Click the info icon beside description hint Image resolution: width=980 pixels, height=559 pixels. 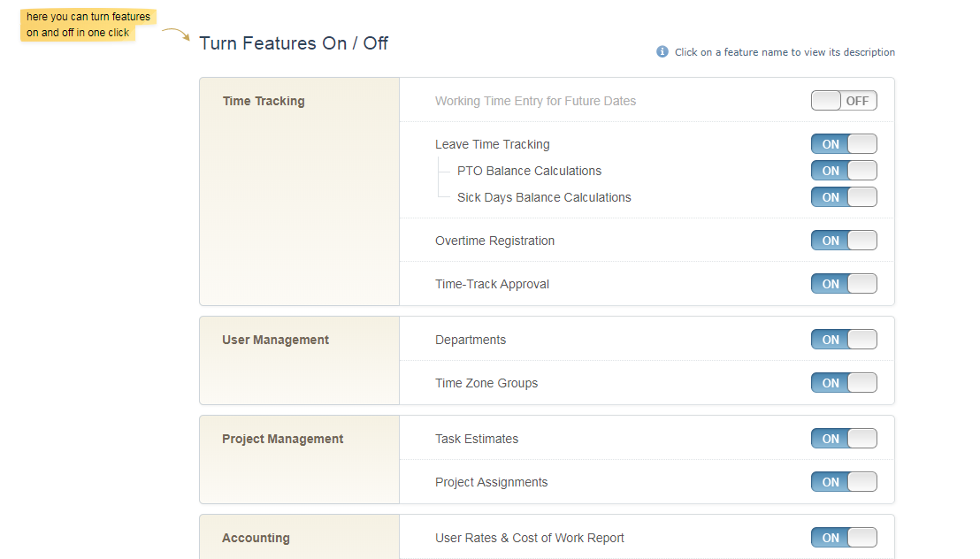tap(662, 52)
